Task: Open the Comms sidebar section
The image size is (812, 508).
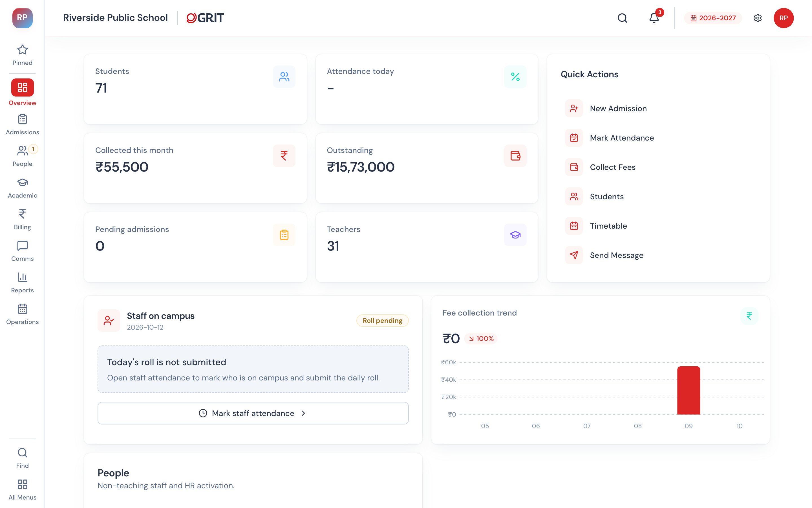Action: click(x=23, y=251)
